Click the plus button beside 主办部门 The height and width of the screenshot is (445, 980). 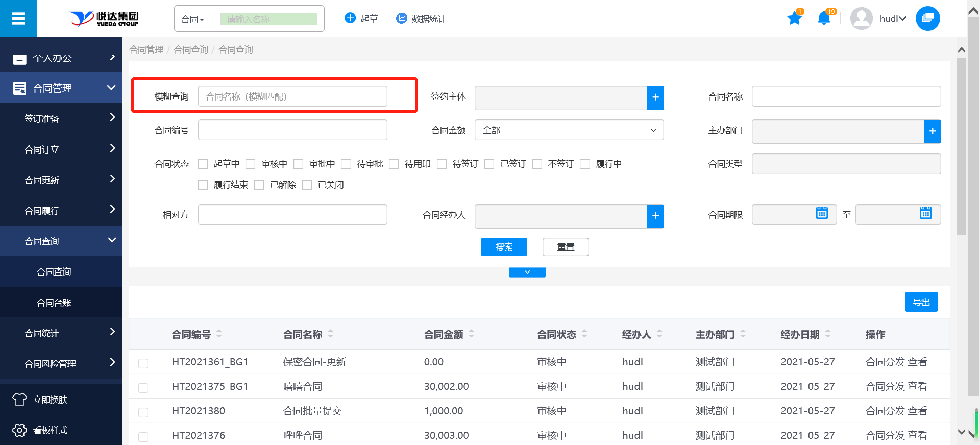click(932, 131)
